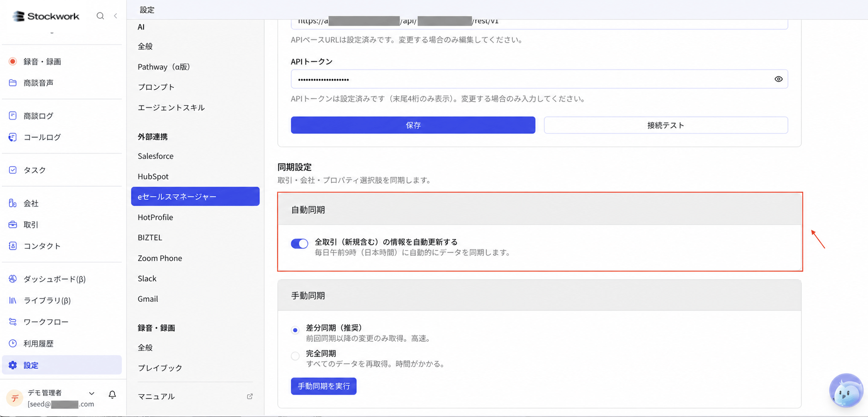Click the ダッシュボード(β) chart icon
Screen dimensions: 868x417
(x=13, y=279)
